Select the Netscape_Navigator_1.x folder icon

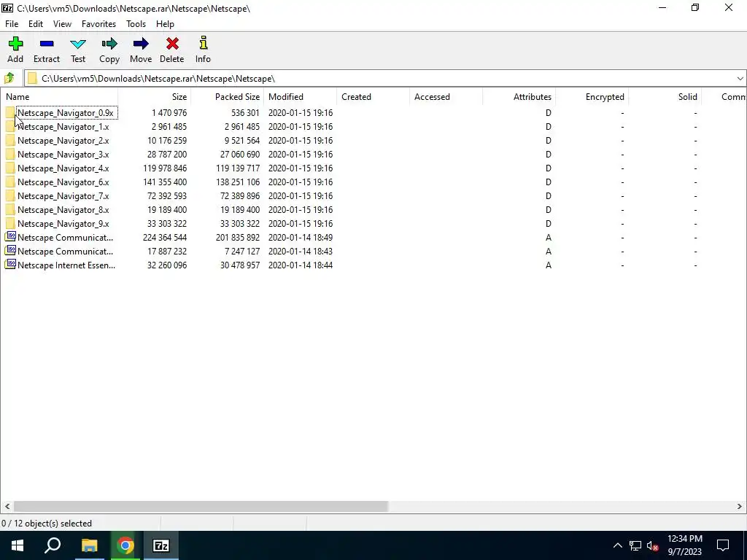(10, 127)
